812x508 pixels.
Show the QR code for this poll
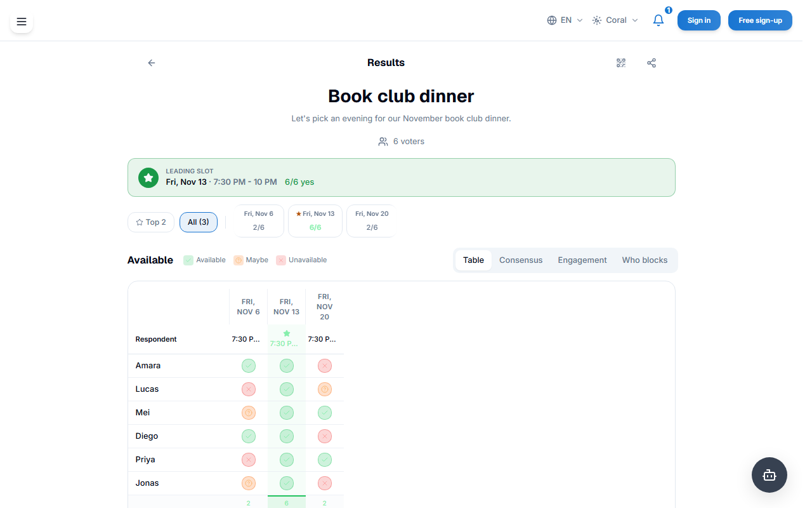(621, 63)
